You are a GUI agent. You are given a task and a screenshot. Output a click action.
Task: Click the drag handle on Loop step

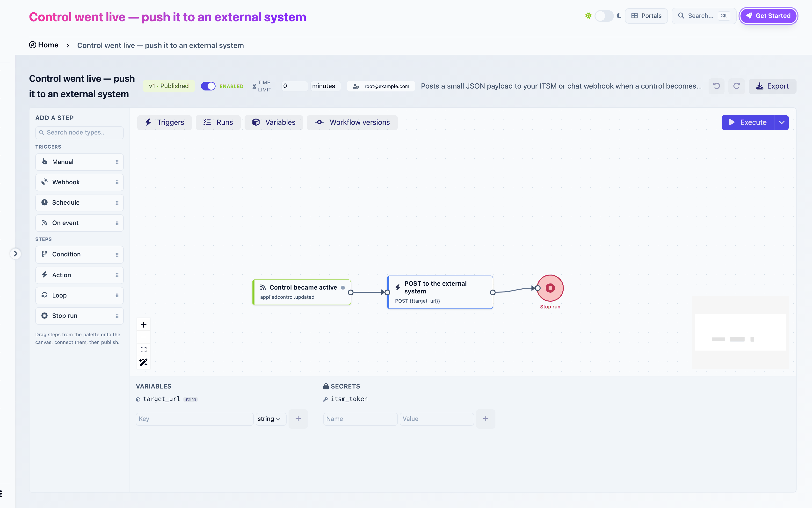pyautogui.click(x=117, y=296)
